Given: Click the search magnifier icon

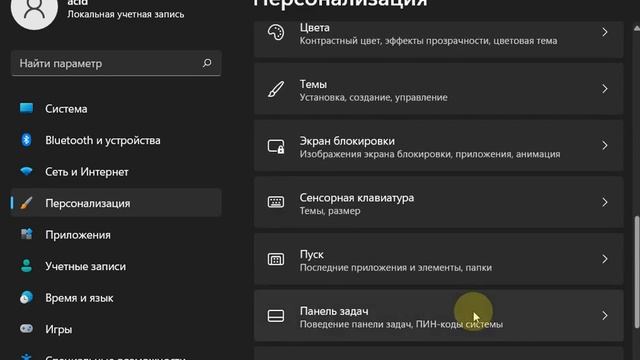Looking at the screenshot, I should [x=207, y=63].
